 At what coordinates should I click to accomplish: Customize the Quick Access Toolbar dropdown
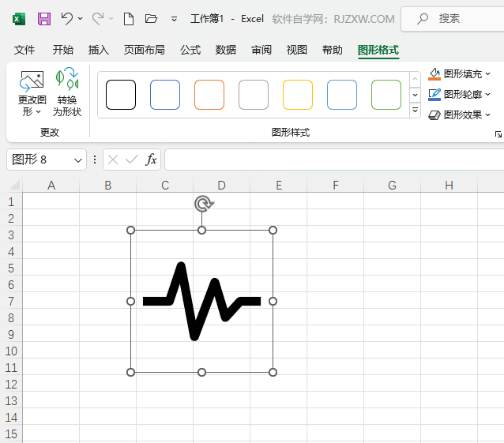[x=174, y=19]
